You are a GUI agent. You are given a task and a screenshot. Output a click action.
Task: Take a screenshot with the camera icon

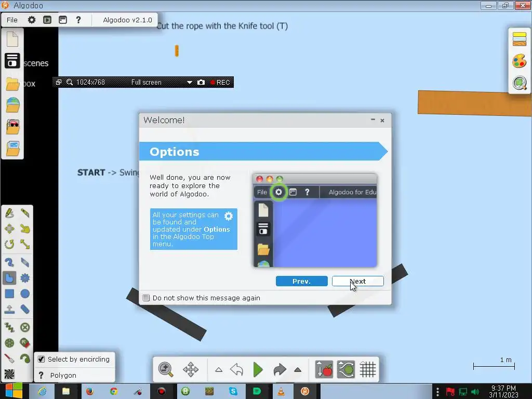click(x=201, y=83)
